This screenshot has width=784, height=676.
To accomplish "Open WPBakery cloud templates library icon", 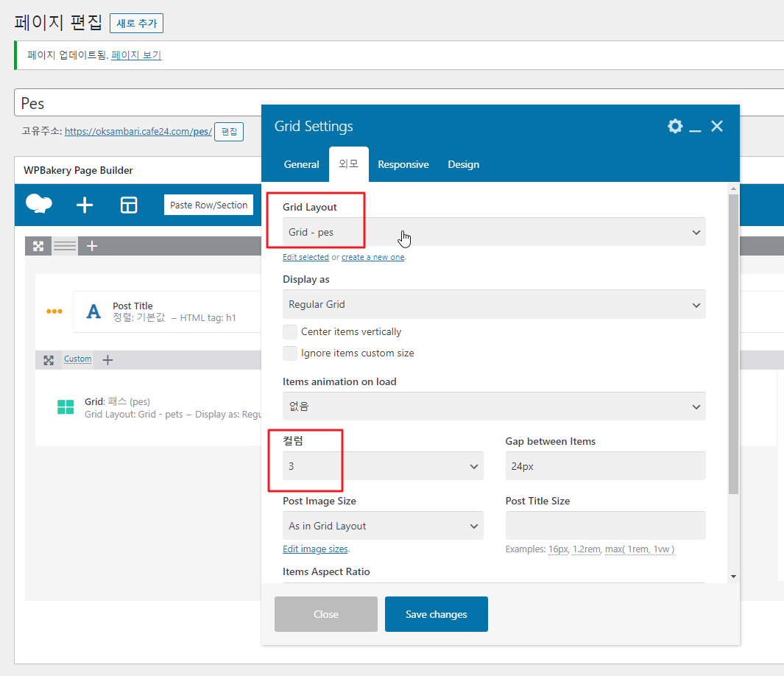I will (x=39, y=204).
